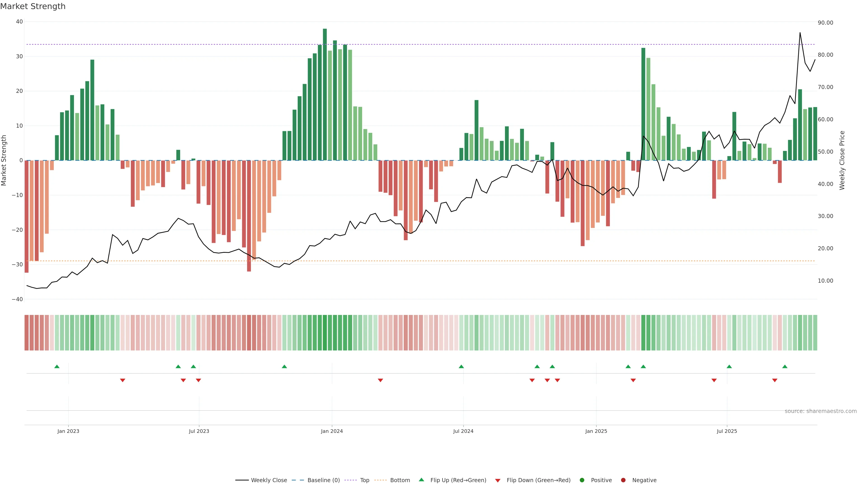
Task: Click the last red flip-down triangle marker
Action: [x=775, y=380]
